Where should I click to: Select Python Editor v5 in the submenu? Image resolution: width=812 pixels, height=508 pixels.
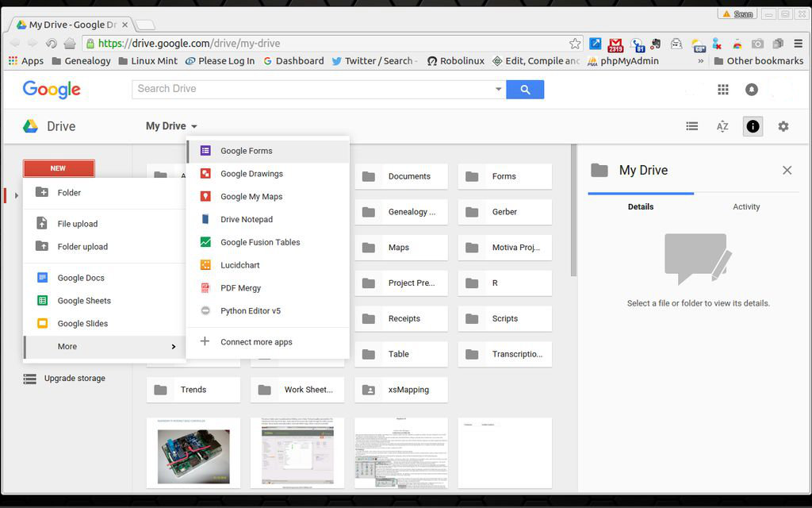pyautogui.click(x=268, y=310)
